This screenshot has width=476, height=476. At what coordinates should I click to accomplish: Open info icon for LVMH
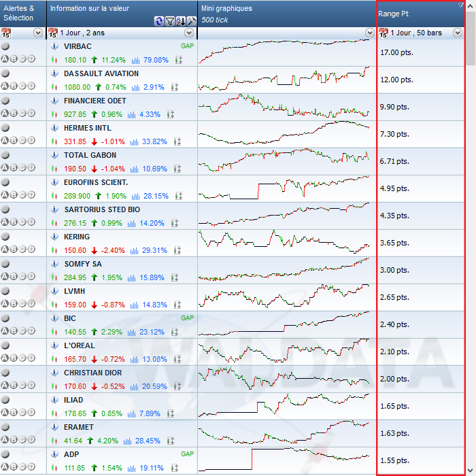coord(54,291)
